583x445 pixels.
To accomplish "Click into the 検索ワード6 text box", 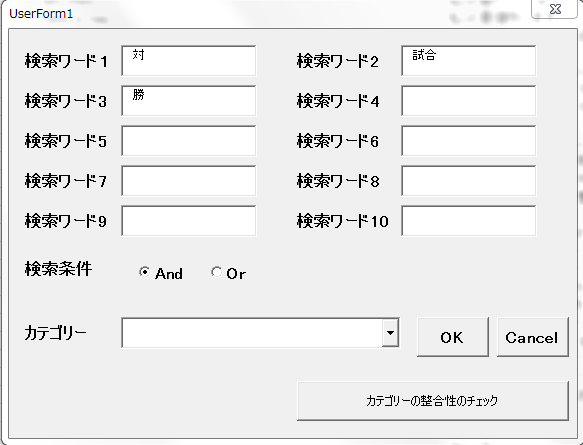I will point(468,141).
